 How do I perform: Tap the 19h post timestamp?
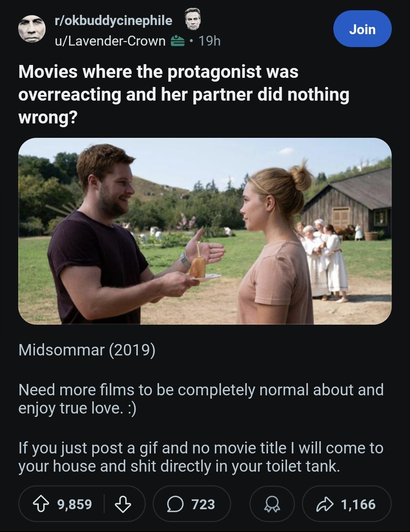click(210, 41)
